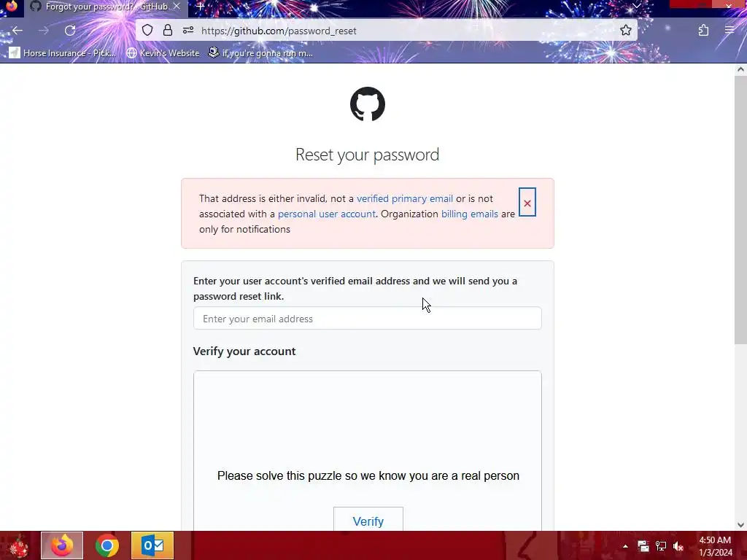Click the Verify puzzle button
Viewport: 747px width, 560px height.
(x=368, y=519)
